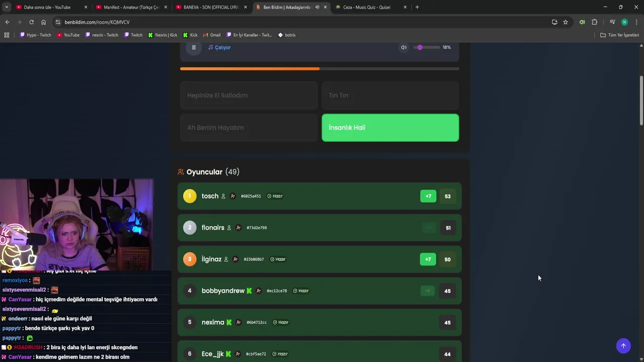Click the gold rank 1 badge
The image size is (644, 362).
(190, 196)
